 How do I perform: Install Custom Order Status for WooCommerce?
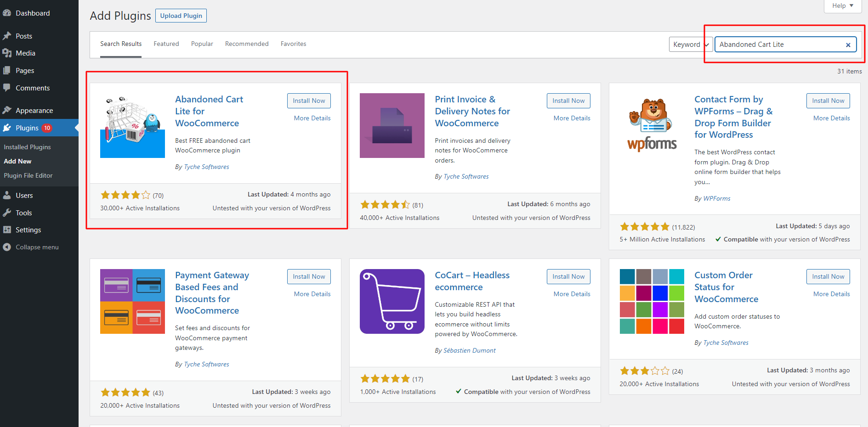click(x=828, y=277)
